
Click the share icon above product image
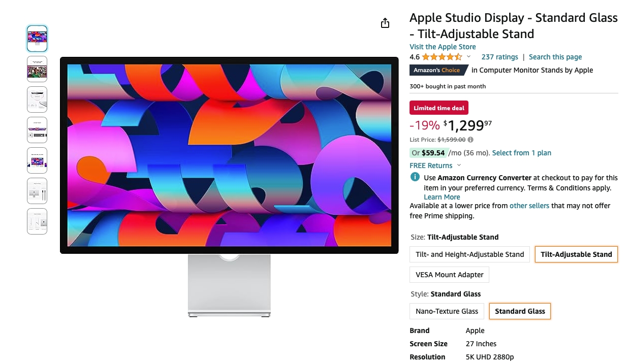[x=385, y=23]
